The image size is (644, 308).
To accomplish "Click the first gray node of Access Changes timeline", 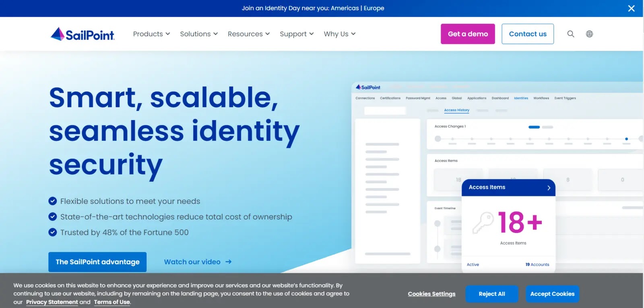I will pyautogui.click(x=438, y=139).
